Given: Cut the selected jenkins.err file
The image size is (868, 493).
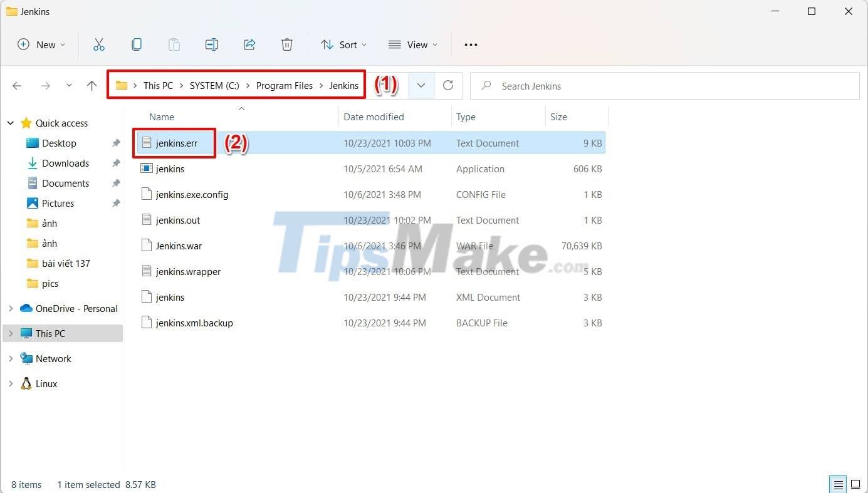Looking at the screenshot, I should [99, 44].
